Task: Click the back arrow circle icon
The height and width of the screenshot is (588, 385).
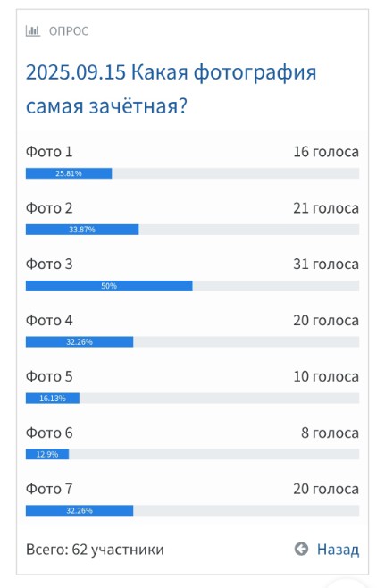Action: pyautogui.click(x=301, y=549)
